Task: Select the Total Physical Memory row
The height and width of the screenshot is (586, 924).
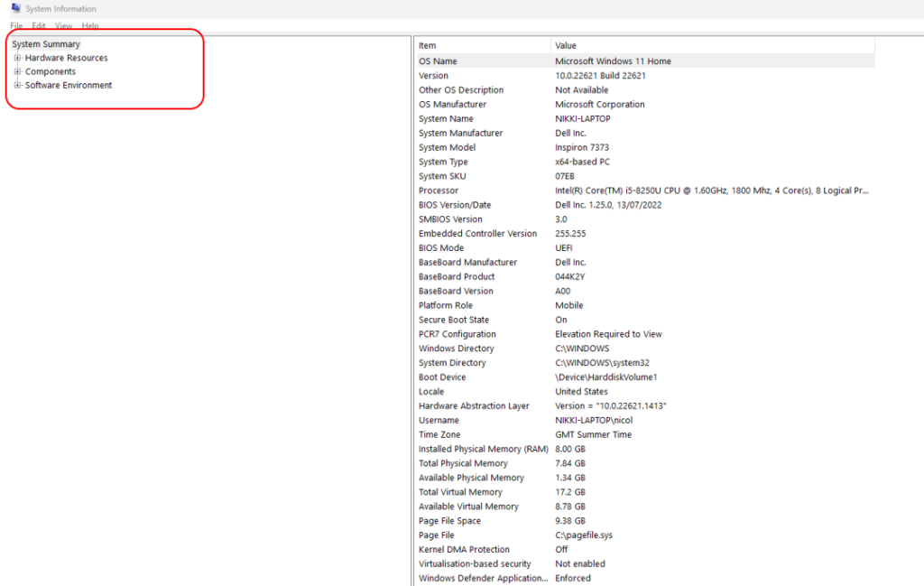Action: (645, 463)
